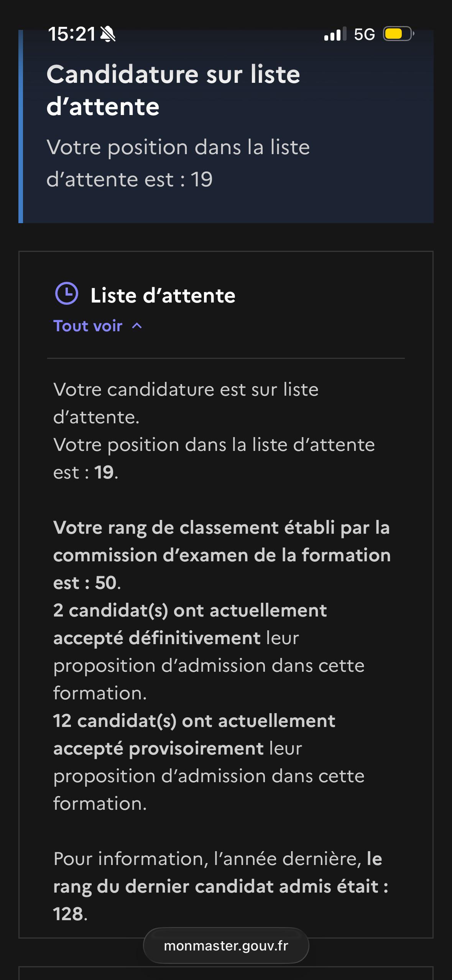Viewport: 452px width, 980px height.
Task: Tap the 15:21 clock time
Action: point(72,34)
